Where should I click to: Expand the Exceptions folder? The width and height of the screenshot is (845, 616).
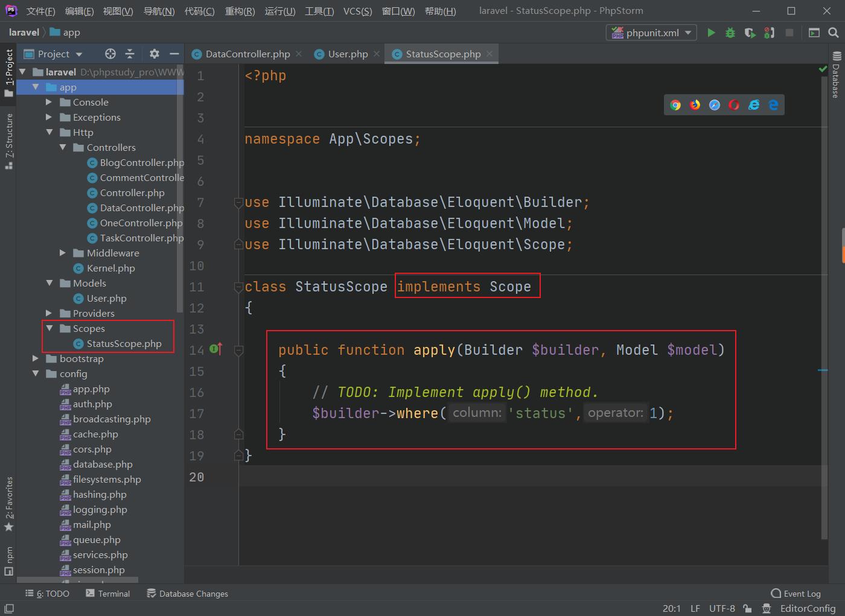pos(49,117)
